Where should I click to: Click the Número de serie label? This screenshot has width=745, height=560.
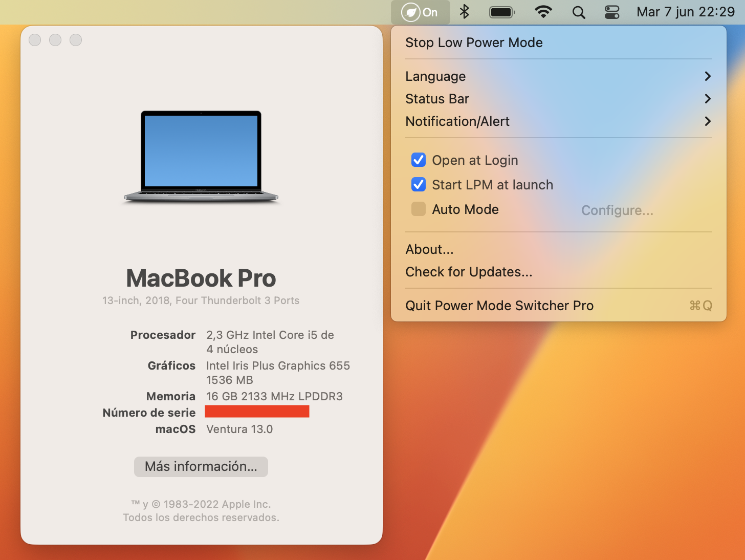(149, 413)
